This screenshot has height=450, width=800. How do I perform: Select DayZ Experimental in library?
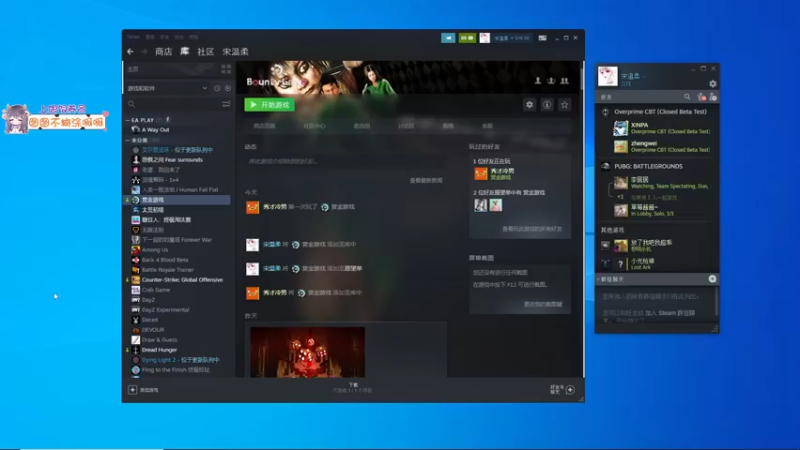(165, 310)
